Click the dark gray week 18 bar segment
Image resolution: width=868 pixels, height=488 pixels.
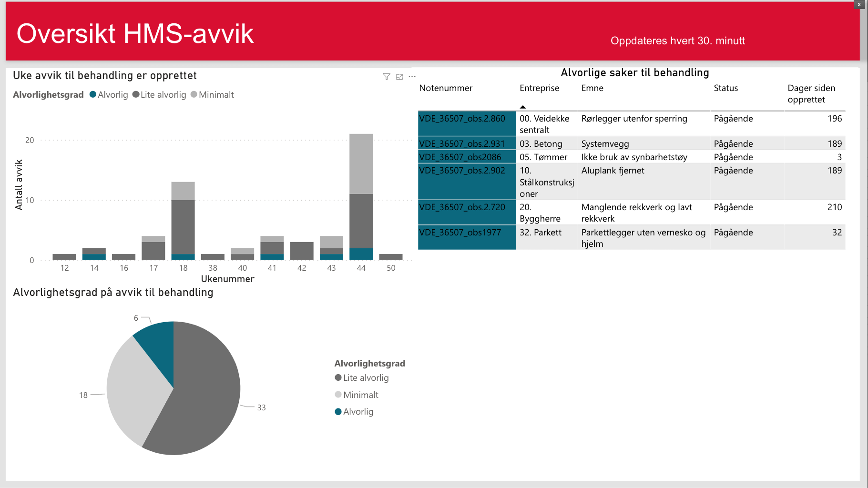(183, 226)
